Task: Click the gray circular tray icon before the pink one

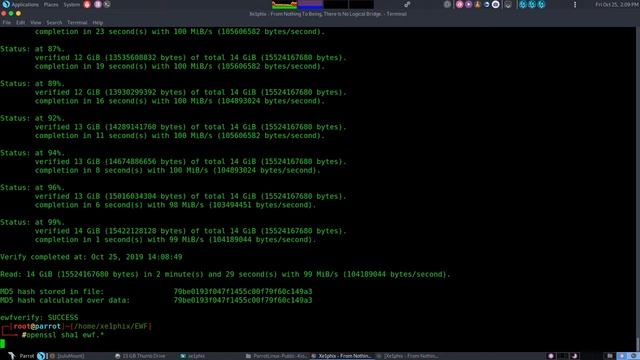Action: coord(447,4)
